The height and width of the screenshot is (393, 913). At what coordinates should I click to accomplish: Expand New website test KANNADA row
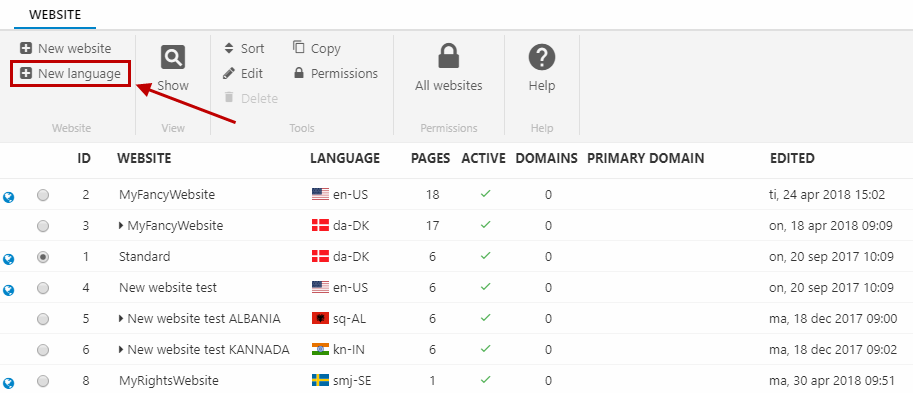(121, 349)
